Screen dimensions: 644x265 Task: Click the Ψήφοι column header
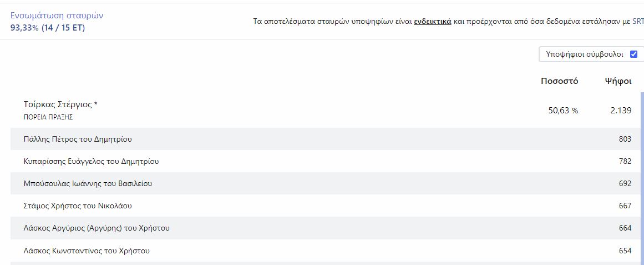pos(618,81)
